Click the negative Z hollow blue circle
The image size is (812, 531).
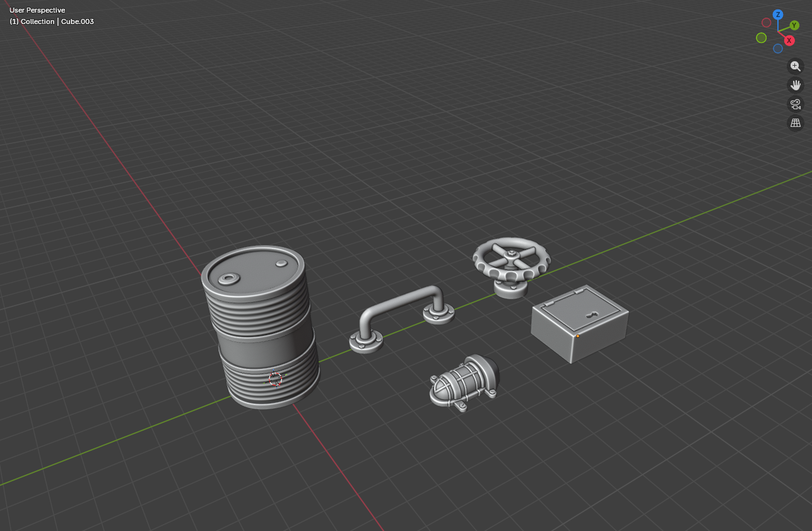pyautogui.click(x=778, y=49)
